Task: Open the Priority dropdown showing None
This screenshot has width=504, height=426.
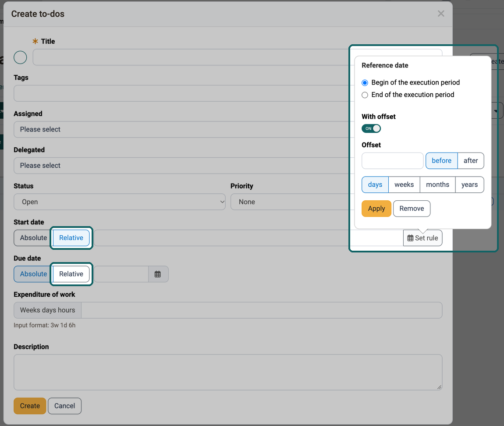Action: 336,202
